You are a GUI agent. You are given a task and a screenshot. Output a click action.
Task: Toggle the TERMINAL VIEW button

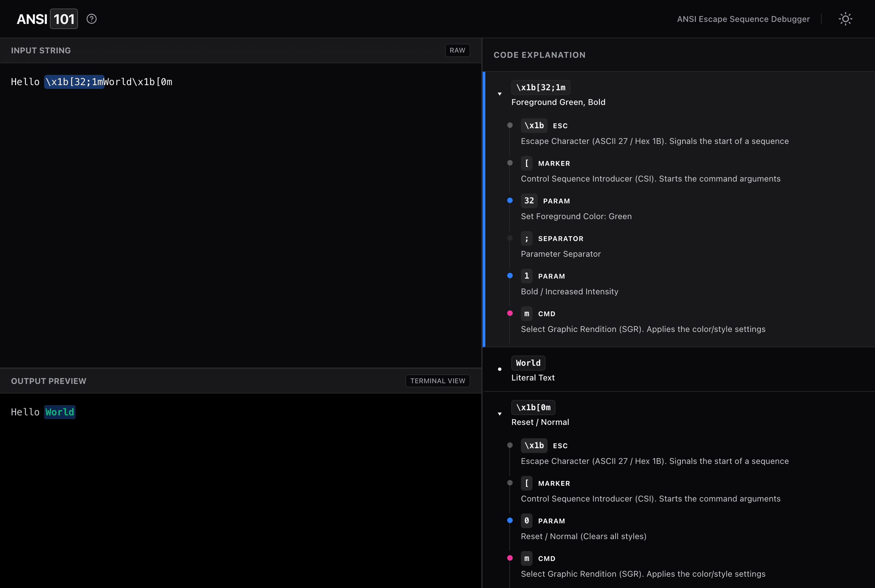click(437, 380)
